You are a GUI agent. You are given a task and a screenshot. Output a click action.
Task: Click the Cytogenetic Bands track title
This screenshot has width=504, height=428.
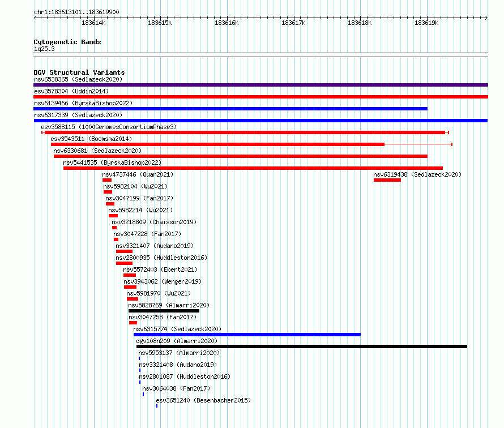tap(67, 42)
